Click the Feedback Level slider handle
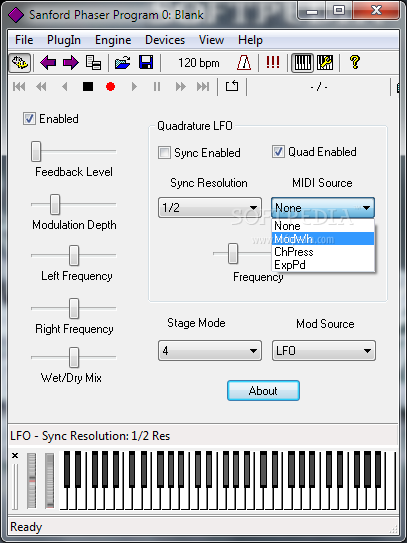The image size is (407, 543). click(x=36, y=151)
